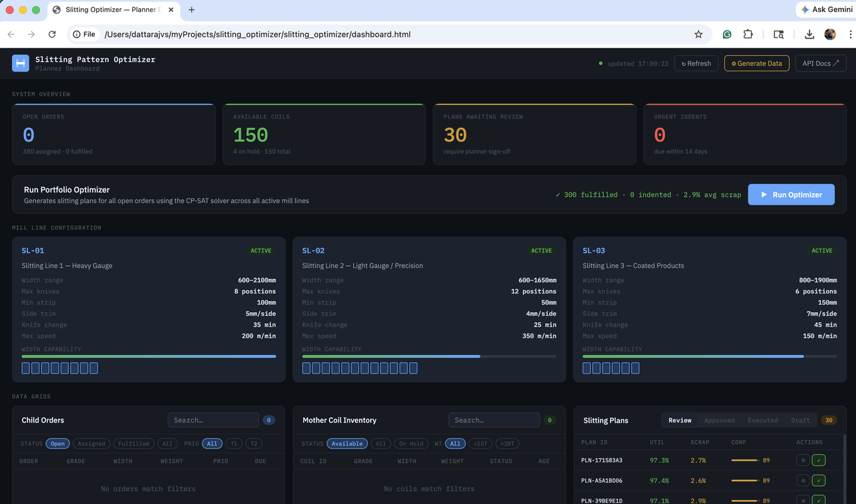The image size is (856, 504).
Task: Click the tab search toolbar icon
Action: coord(778,34)
